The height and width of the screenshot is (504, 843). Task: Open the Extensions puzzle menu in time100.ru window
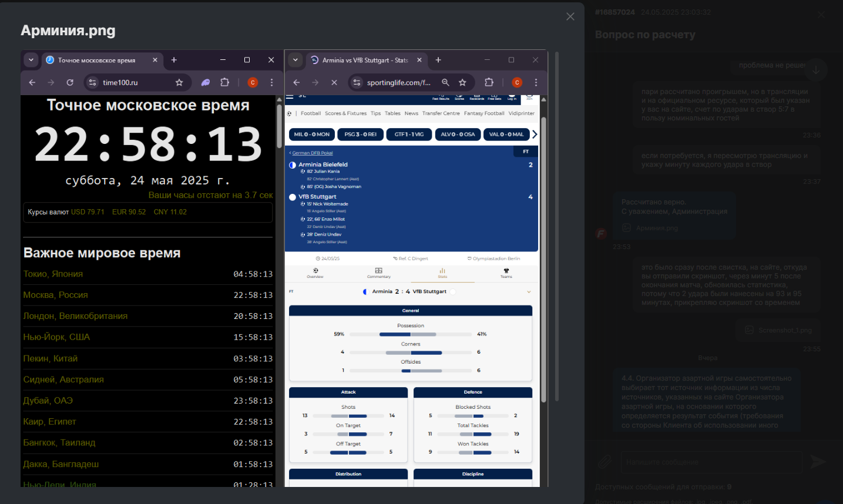(224, 83)
